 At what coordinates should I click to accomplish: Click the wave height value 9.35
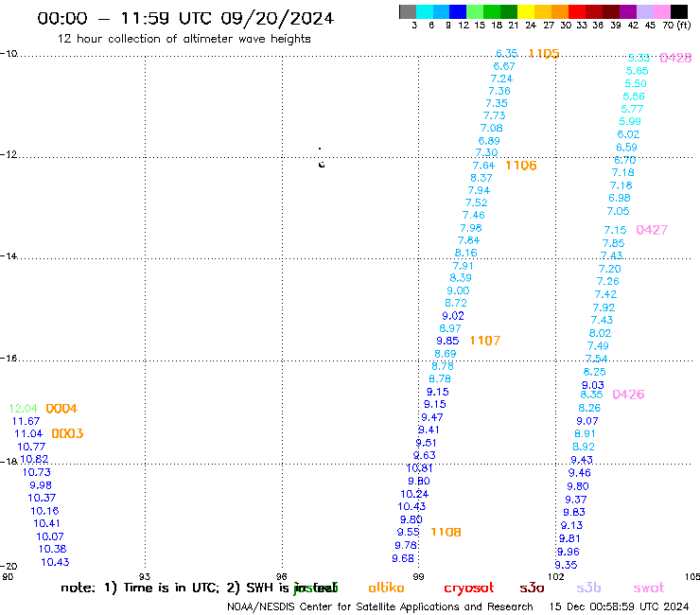point(566,565)
